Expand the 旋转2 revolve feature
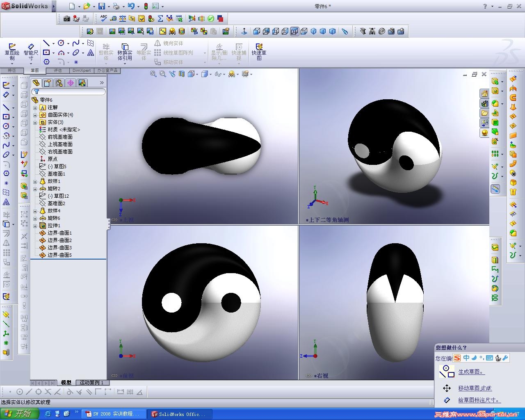The width and height of the screenshot is (525, 420). click(x=35, y=189)
